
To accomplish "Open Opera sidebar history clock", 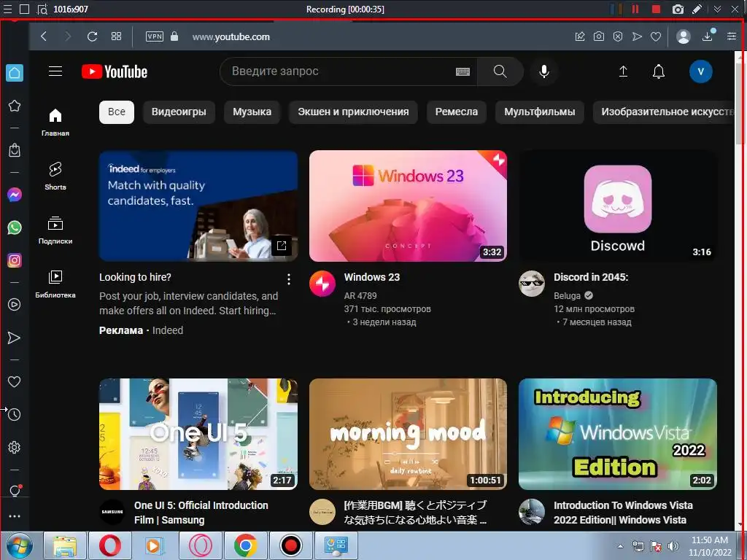I will coord(15,414).
